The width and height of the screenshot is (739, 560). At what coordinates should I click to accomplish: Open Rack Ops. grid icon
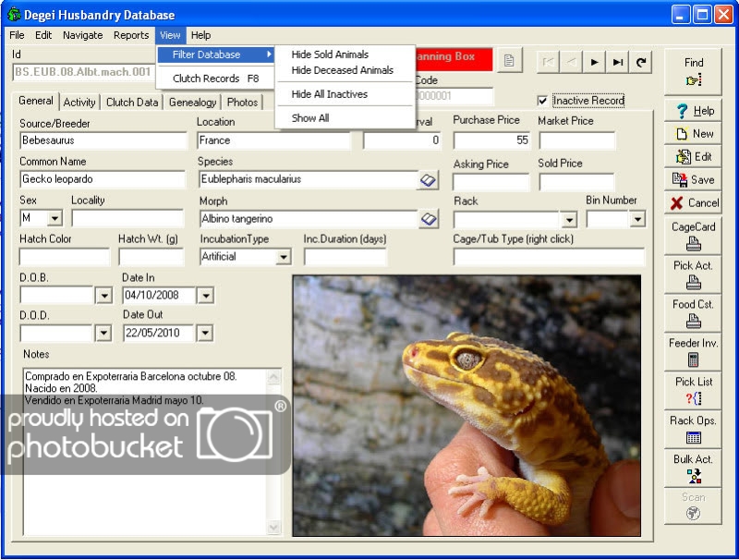pyautogui.click(x=693, y=437)
